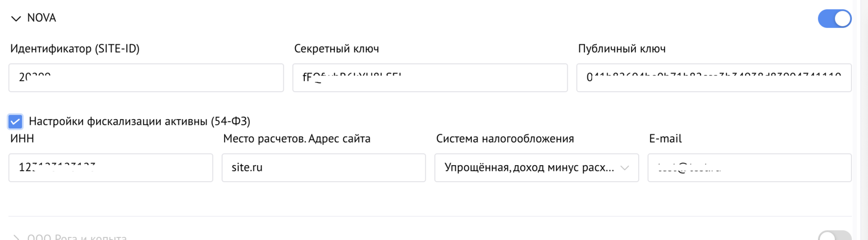
Task: Edit the site.ru address field
Action: click(323, 168)
